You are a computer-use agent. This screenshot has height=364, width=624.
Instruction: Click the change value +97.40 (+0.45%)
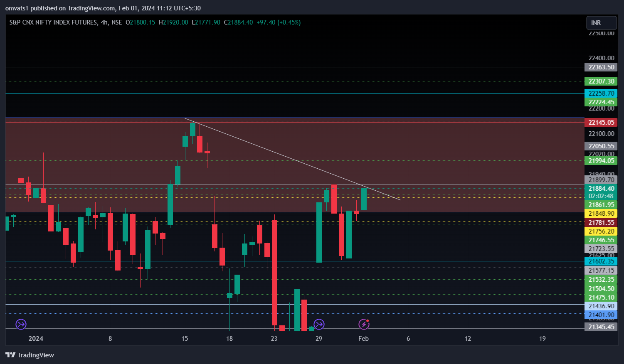click(x=279, y=22)
